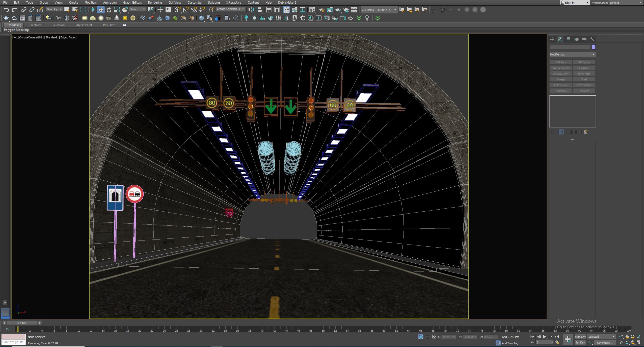Toggle Window/Crossing selection mode
Viewport: 644px width, 347px height.
coord(91,10)
